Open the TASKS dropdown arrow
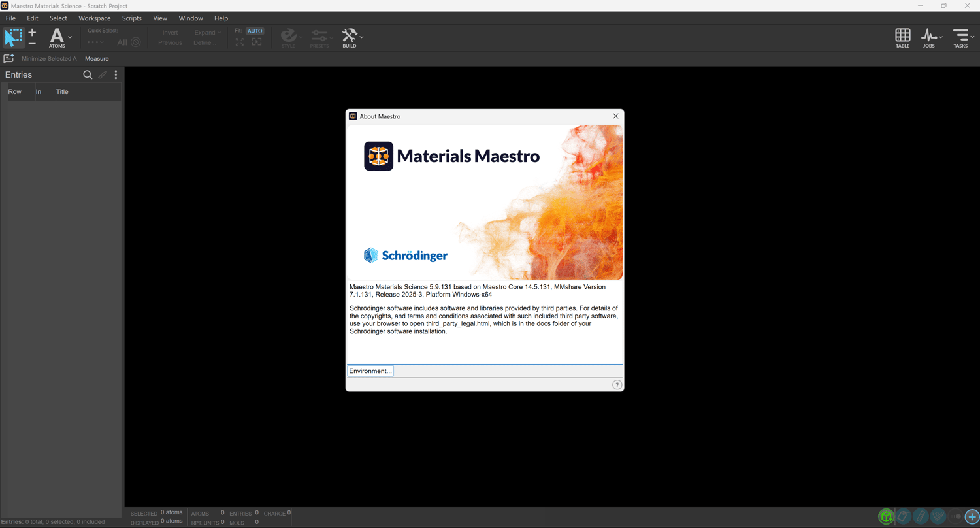 pyautogui.click(x=973, y=37)
